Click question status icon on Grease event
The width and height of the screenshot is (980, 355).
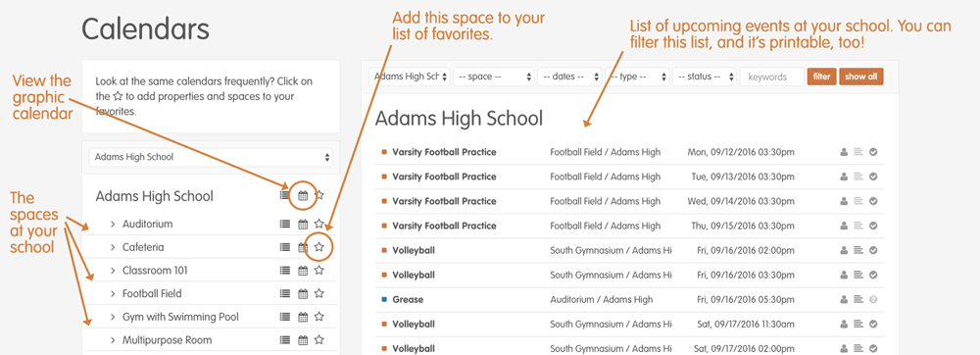coord(873,299)
